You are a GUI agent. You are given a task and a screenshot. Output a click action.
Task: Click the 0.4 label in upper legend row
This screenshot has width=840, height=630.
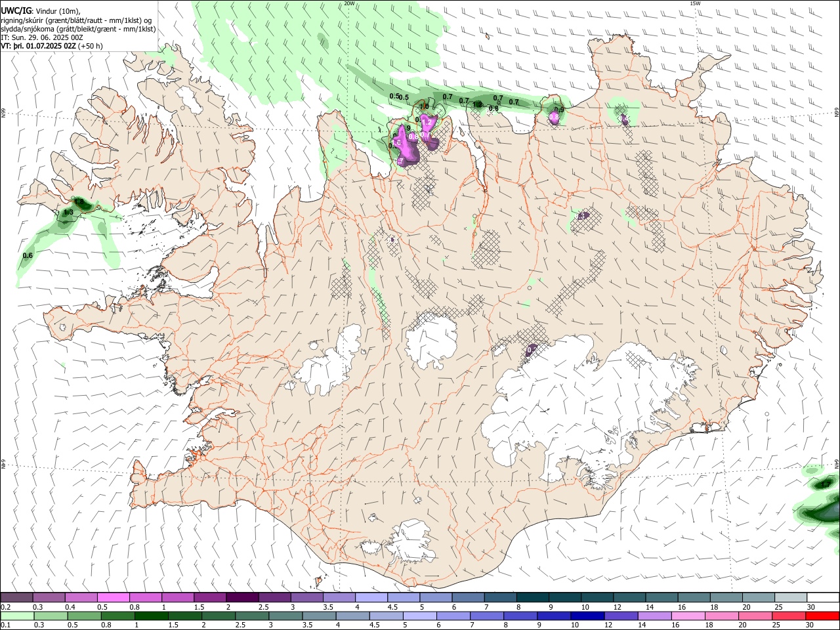(x=70, y=607)
